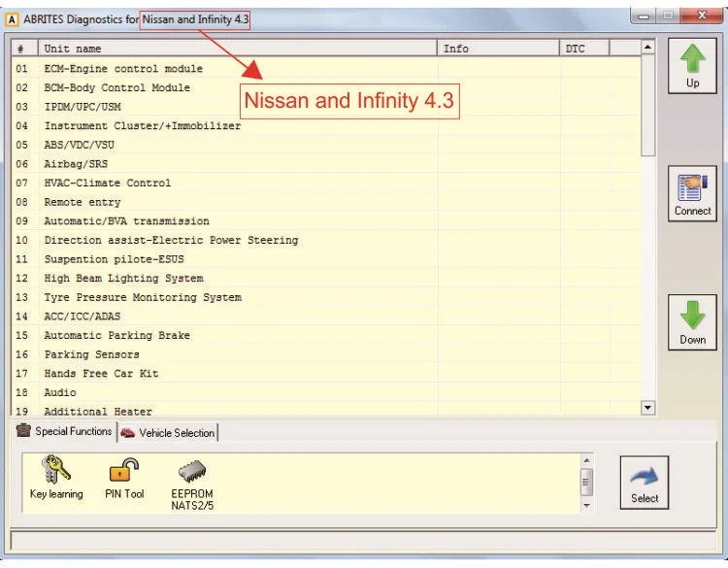Select BCM-Body Control Module row
This screenshot has width=728, height=568.
click(326, 87)
